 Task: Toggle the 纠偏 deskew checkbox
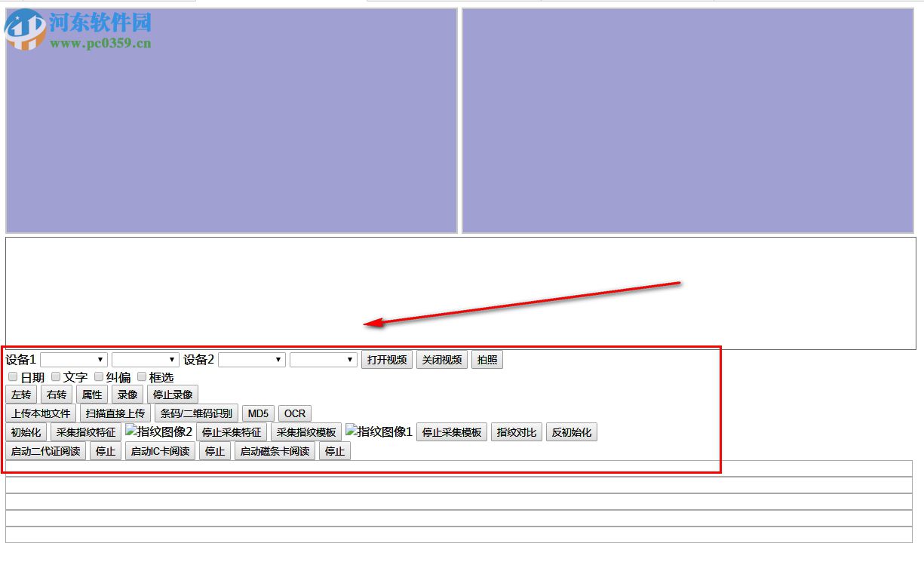point(99,376)
